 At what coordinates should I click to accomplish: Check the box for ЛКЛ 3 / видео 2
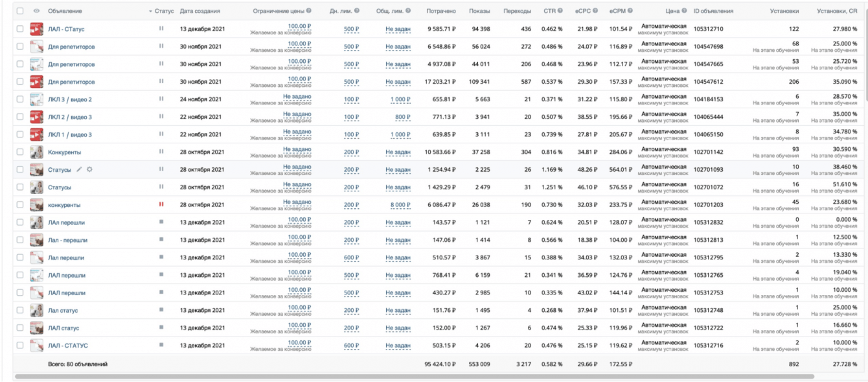click(20, 99)
